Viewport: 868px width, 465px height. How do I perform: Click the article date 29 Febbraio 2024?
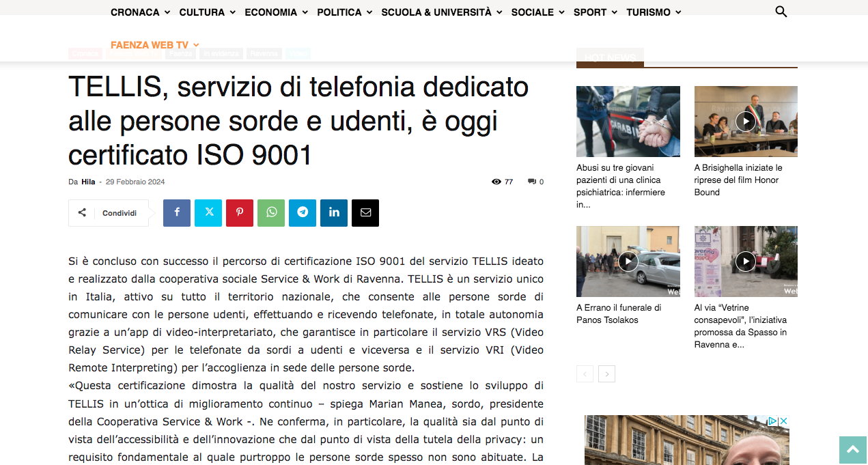135,182
